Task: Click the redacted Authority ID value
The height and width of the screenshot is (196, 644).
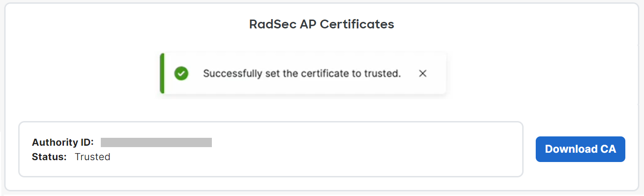Action: coord(156,142)
